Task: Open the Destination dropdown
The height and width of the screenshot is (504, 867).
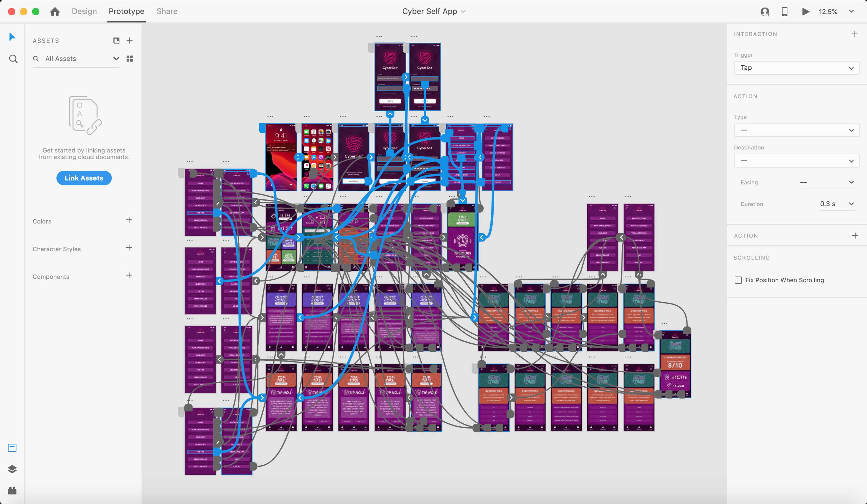Action: (796, 161)
